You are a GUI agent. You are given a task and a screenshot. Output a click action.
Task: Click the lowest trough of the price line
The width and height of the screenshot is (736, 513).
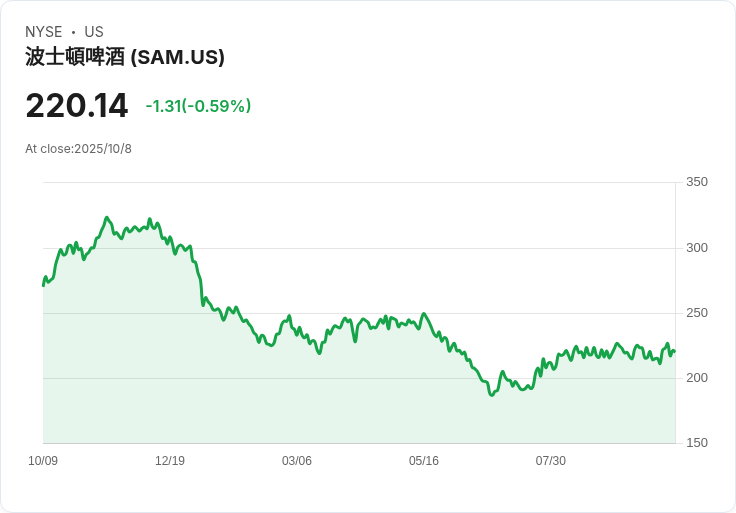491,395
